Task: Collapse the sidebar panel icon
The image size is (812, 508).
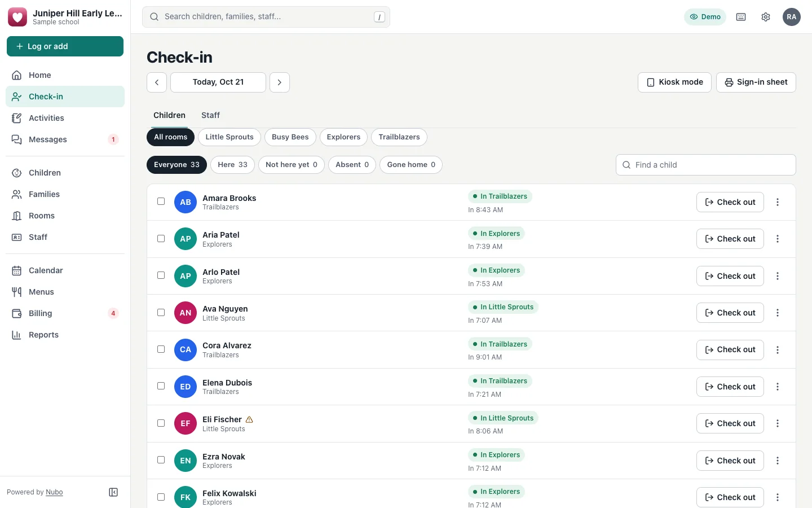Action: click(113, 492)
